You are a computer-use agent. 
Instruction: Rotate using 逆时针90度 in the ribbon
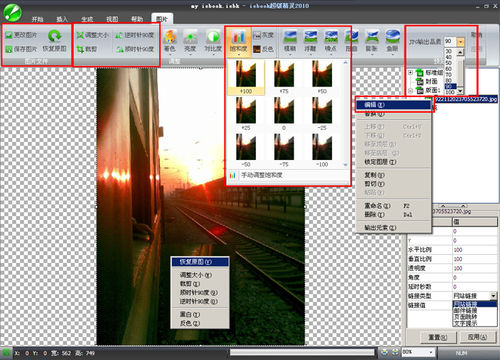tap(135, 35)
